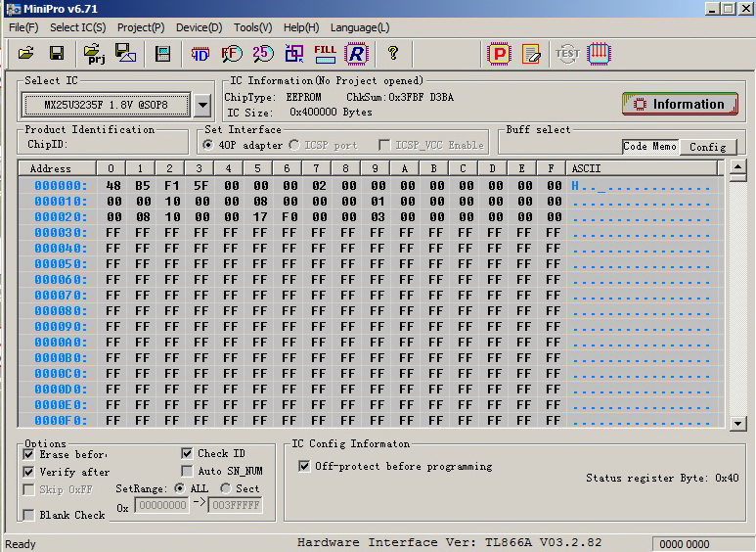Image resolution: width=756 pixels, height=552 pixels.
Task: Open the Tools(V) menu
Action: [x=252, y=27]
